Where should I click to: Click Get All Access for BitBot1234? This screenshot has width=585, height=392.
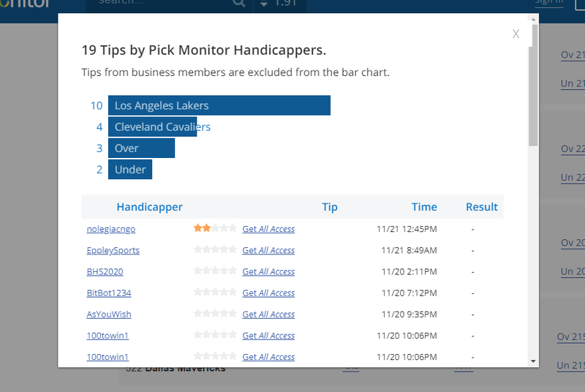pyautogui.click(x=268, y=293)
